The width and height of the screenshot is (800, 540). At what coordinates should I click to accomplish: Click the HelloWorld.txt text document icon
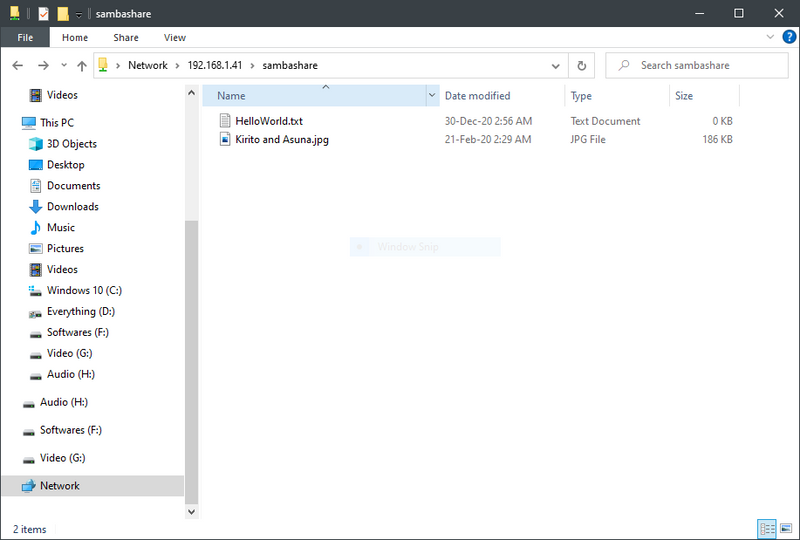(225, 120)
